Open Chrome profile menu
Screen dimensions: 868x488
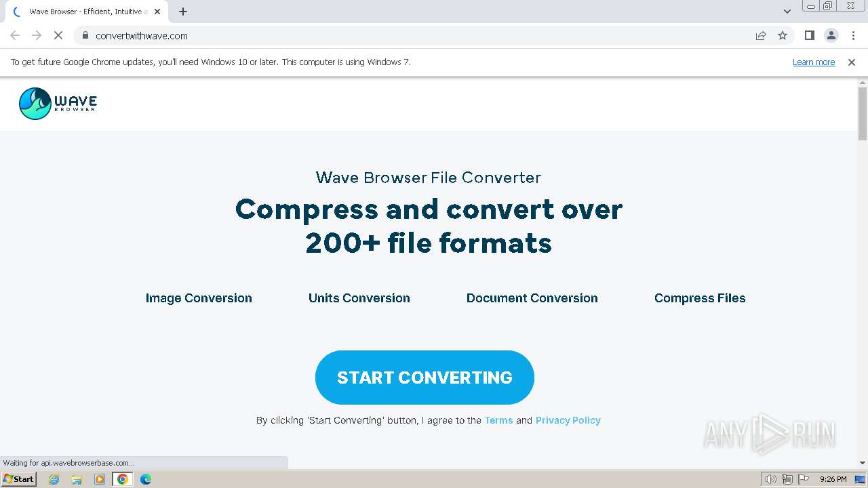(x=831, y=35)
